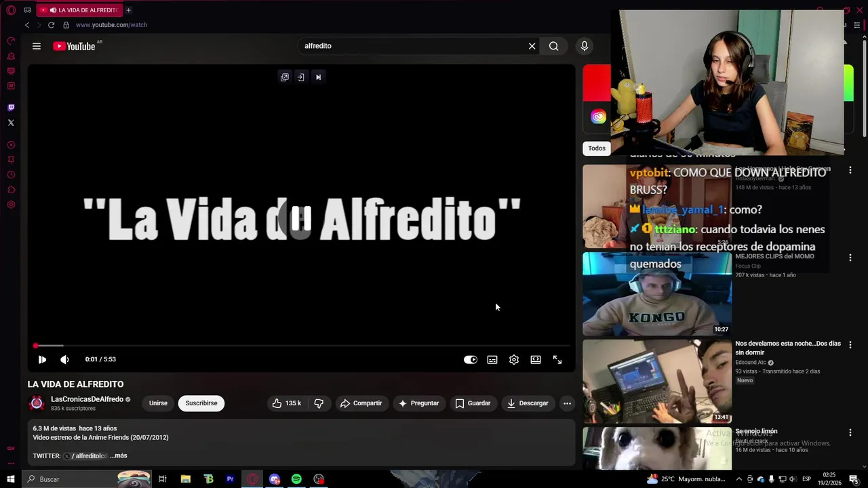The image size is (868, 488).
Task: Open Premiere Pro from taskbar
Action: (x=231, y=479)
